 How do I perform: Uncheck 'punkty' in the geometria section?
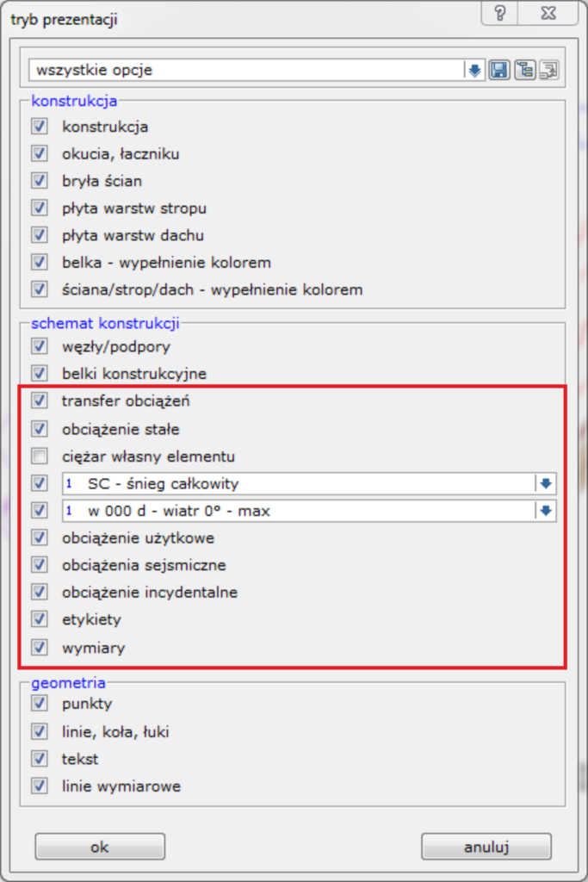click(x=39, y=703)
